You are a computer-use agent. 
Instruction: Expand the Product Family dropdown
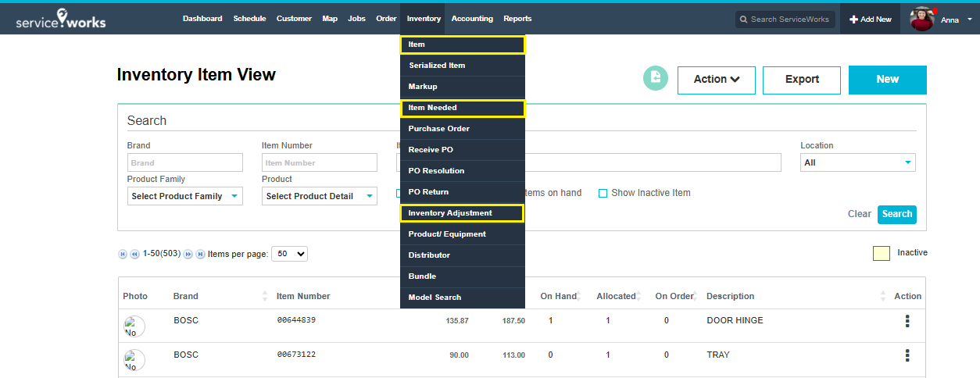click(184, 196)
